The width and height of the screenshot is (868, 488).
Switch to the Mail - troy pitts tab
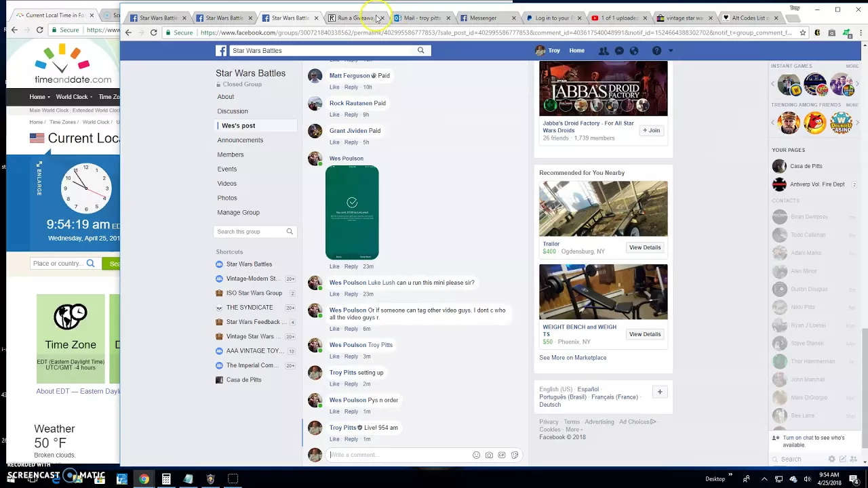tap(421, 18)
